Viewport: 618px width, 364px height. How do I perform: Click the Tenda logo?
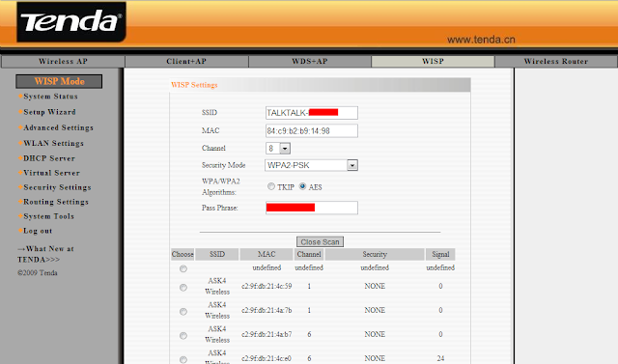point(71,22)
